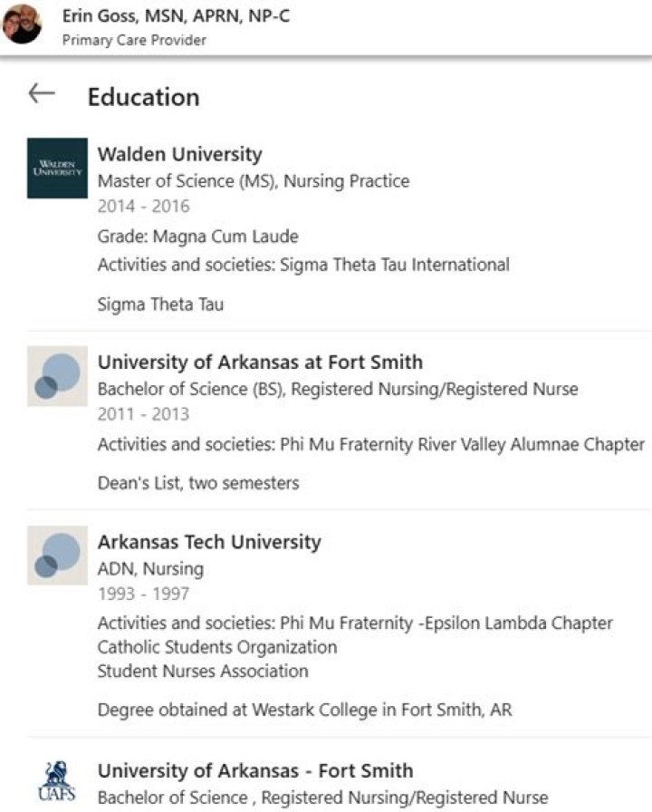Open the Walden University logo
Viewport: 652px width, 812px height.
[x=57, y=168]
